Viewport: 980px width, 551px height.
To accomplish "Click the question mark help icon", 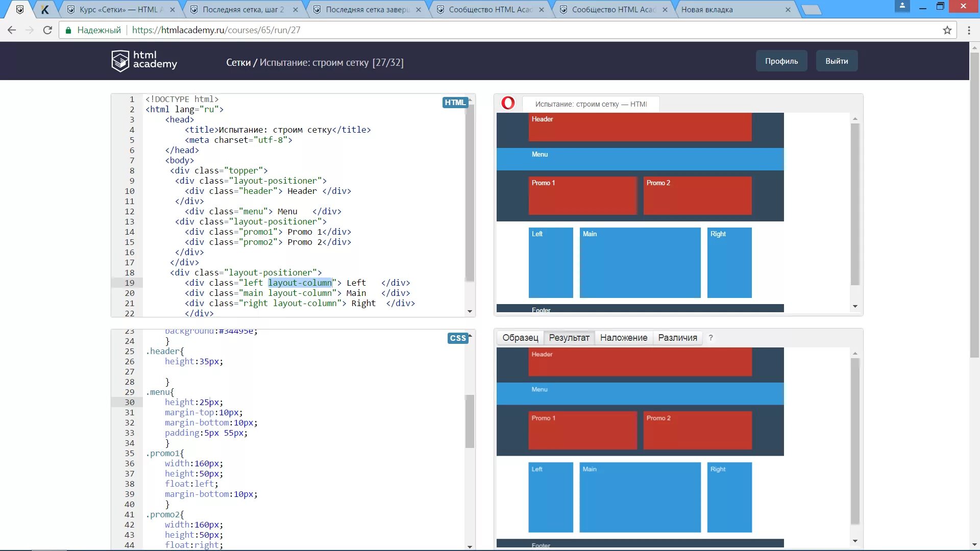I will pyautogui.click(x=711, y=337).
